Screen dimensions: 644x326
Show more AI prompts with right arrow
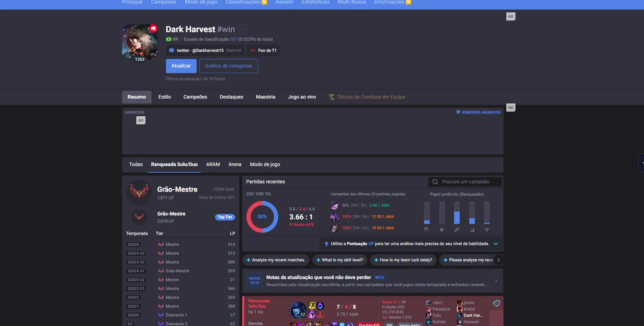[498, 260]
